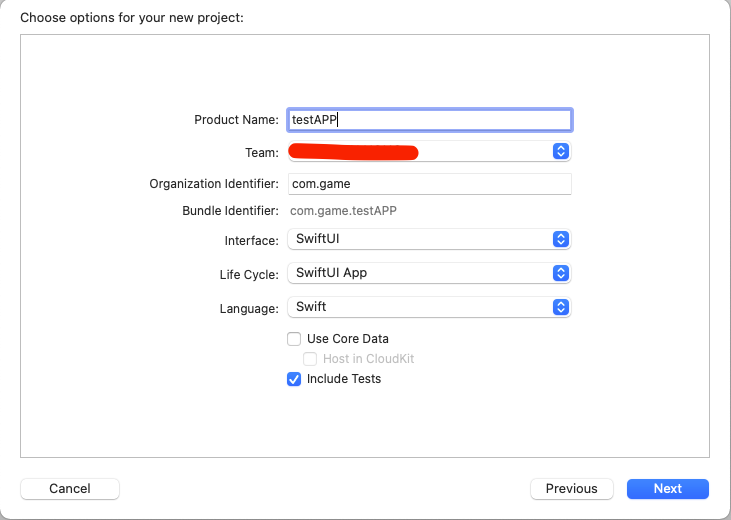This screenshot has width=731, height=520.
Task: Open the Language dropdown showing Swift
Action: pyautogui.click(x=429, y=307)
